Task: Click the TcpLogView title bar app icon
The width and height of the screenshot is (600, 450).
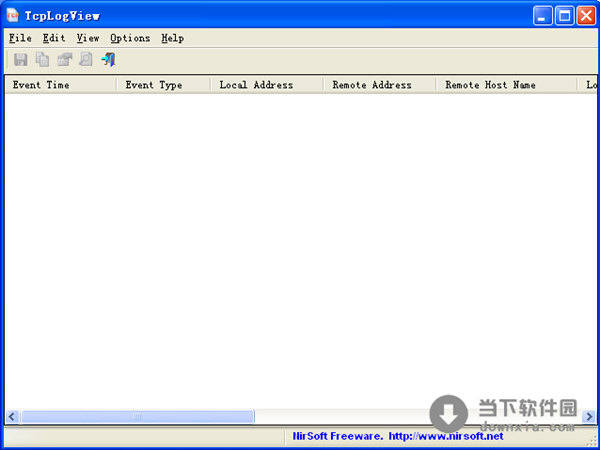Action: (13, 16)
